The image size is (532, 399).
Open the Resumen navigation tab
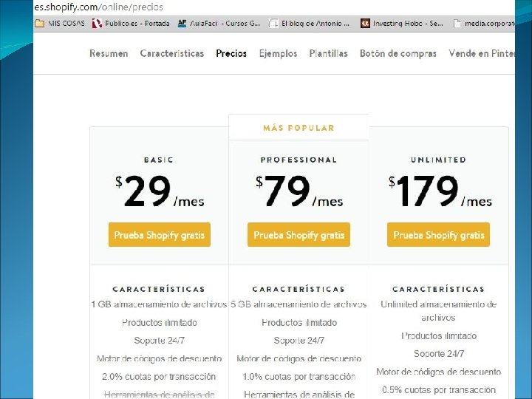(x=109, y=53)
